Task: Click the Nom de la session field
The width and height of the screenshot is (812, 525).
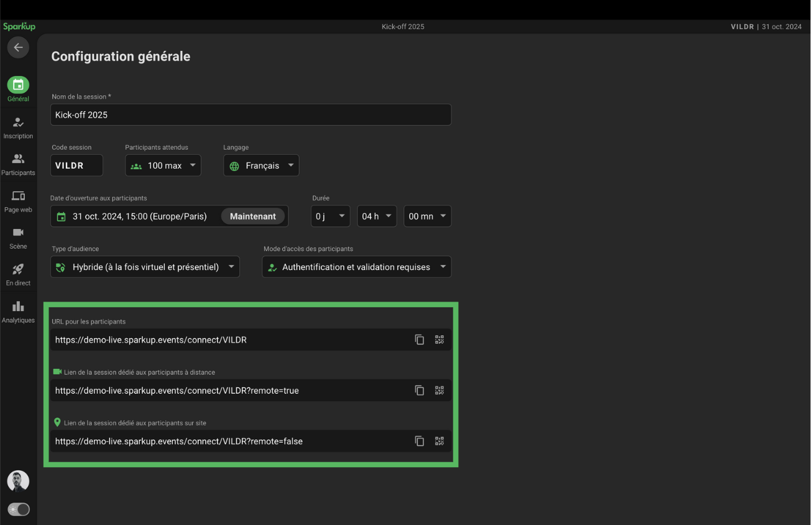Action: (x=251, y=115)
